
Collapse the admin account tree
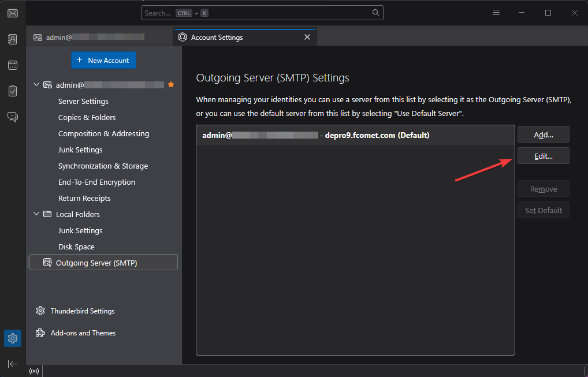(x=36, y=85)
